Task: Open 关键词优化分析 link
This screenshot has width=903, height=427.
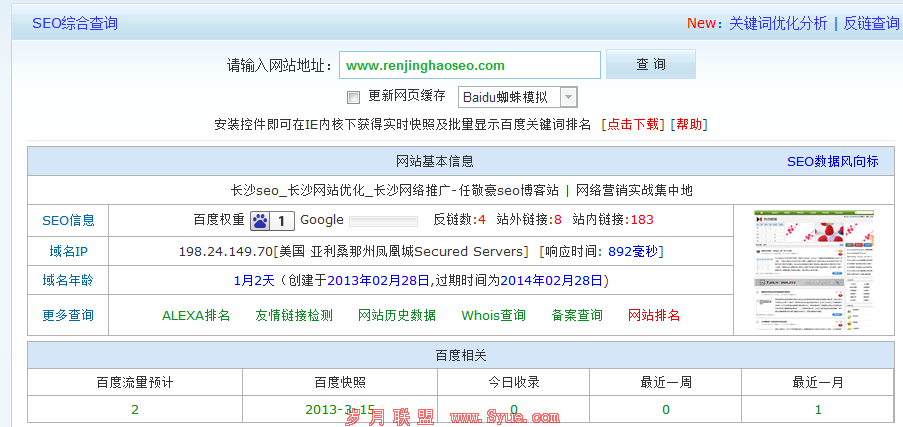Action: click(777, 24)
